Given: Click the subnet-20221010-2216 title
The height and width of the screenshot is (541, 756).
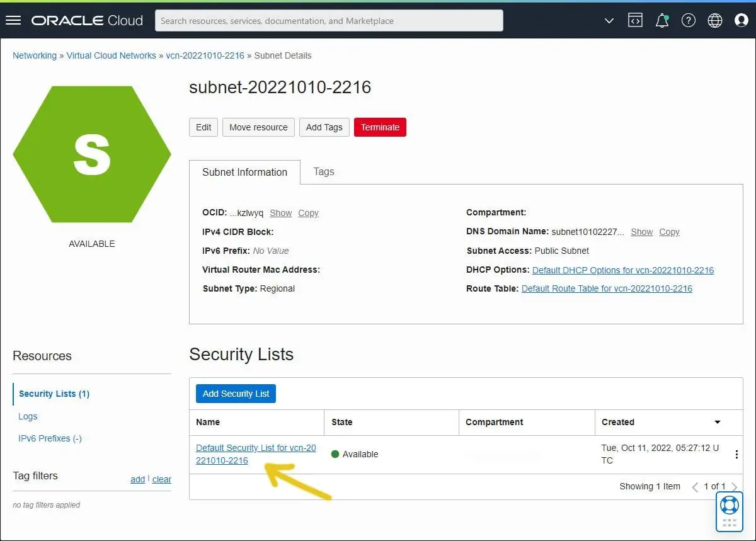Looking at the screenshot, I should pos(280,88).
